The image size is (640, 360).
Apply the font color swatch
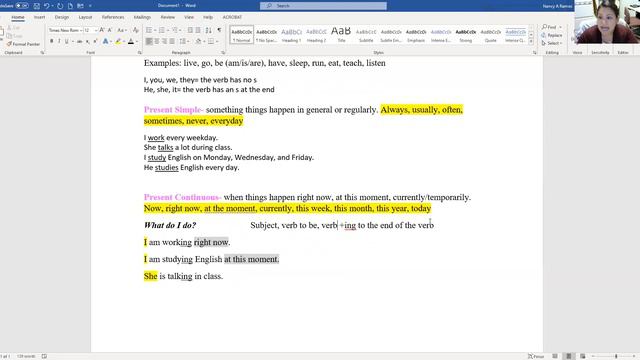tap(131, 41)
